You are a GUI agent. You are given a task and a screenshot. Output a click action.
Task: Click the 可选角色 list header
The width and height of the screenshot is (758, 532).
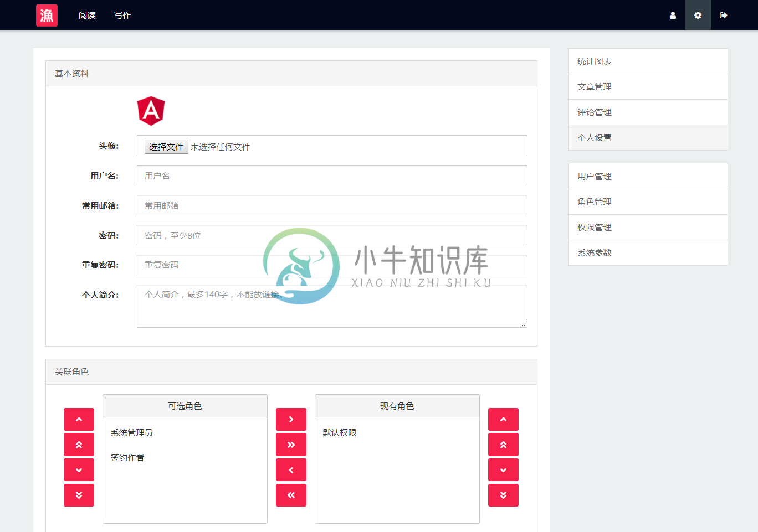[185, 406]
